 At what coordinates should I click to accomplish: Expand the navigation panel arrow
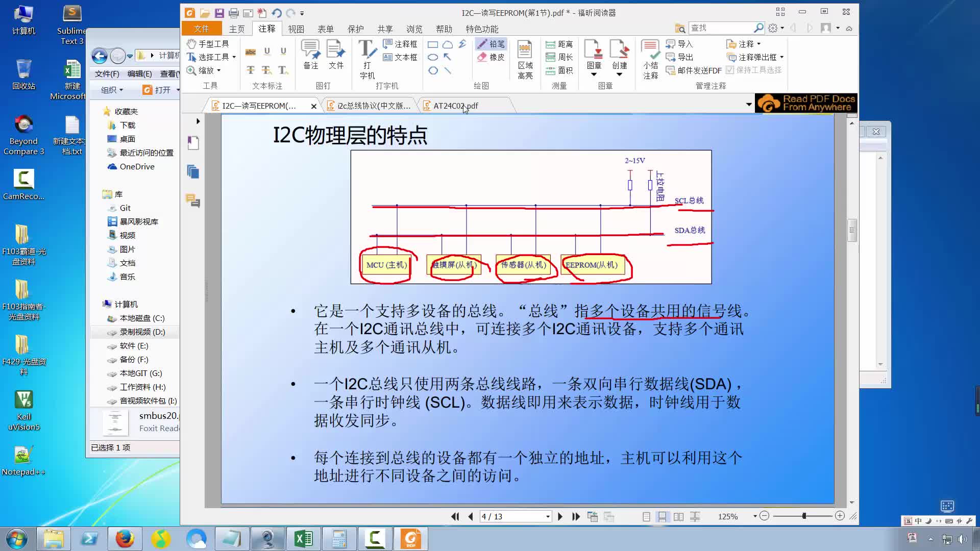[198, 121]
